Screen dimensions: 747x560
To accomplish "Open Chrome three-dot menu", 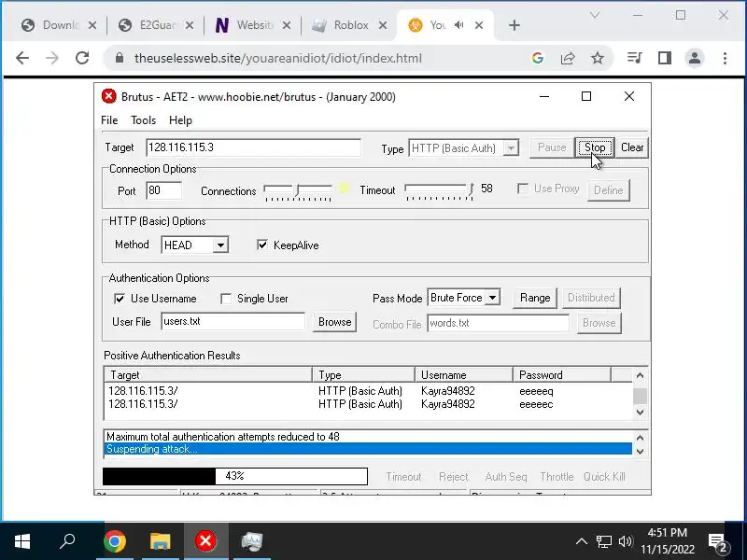I will (x=725, y=58).
